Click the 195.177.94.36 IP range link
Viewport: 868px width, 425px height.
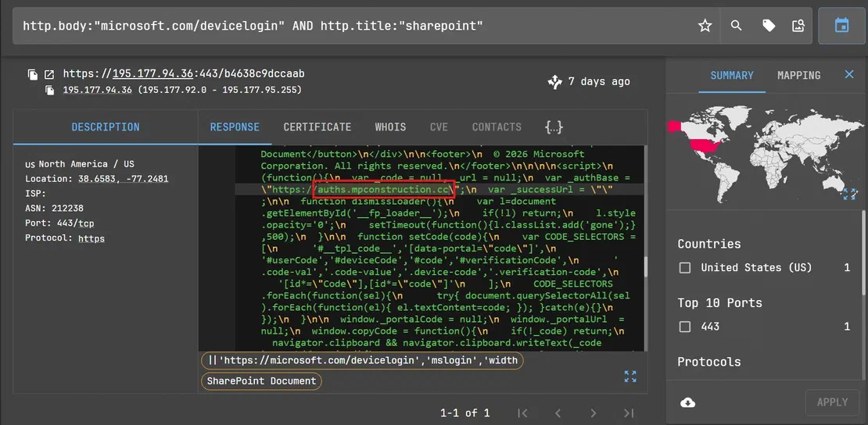97,90
